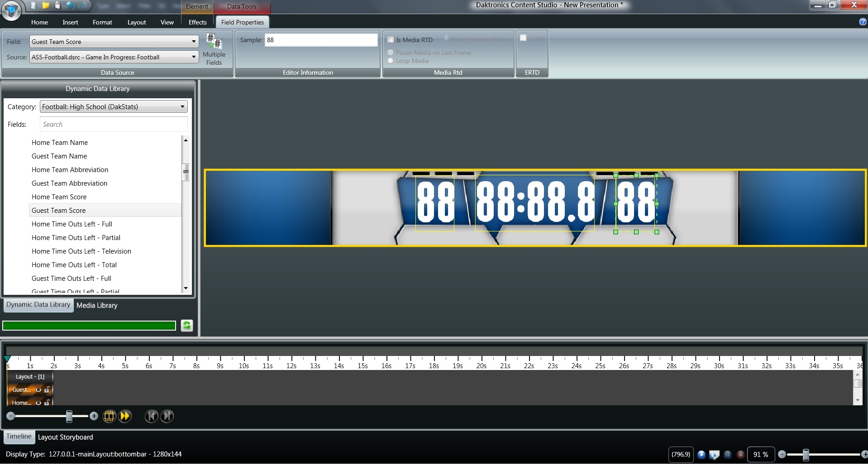Open the Effects ribbon tab
This screenshot has height=466, width=868.
tap(197, 22)
